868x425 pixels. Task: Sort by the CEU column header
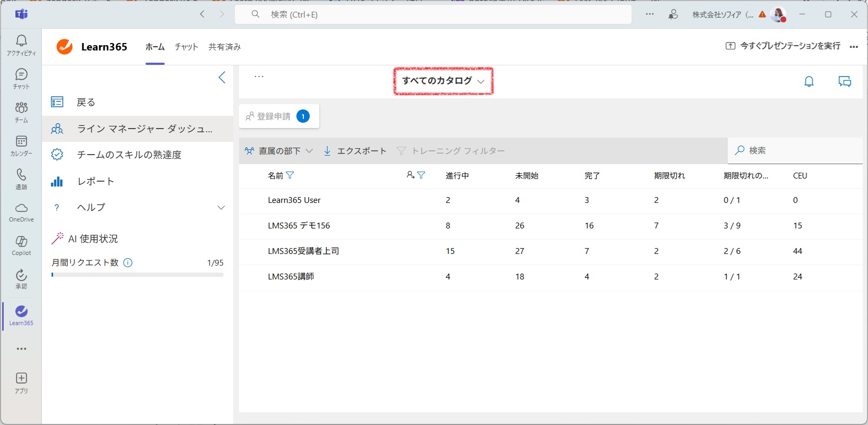point(800,175)
